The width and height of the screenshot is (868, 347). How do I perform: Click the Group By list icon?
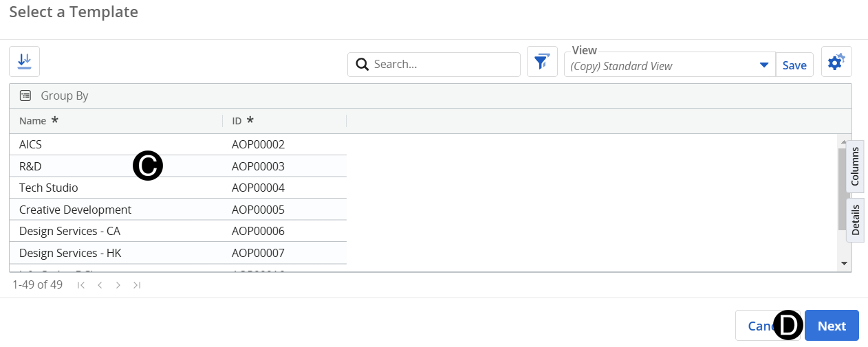click(25, 96)
